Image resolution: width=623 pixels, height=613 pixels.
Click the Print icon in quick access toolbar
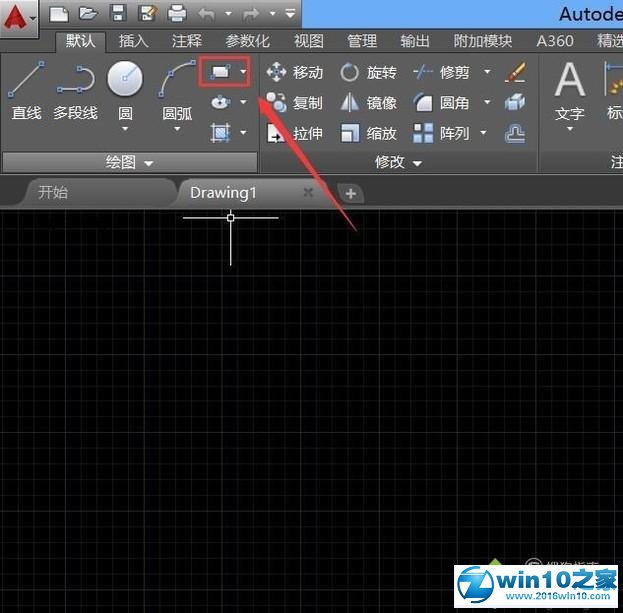pos(176,13)
